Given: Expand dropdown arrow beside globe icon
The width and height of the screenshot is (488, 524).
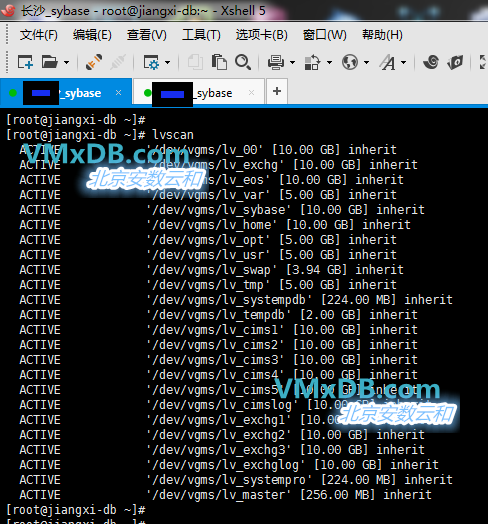Looking at the screenshot, I should (366, 62).
